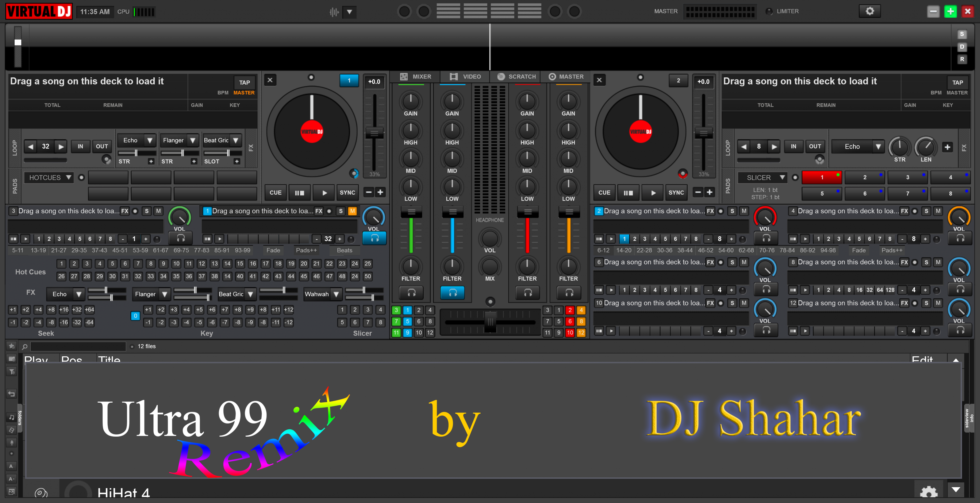Click the VirtualDJ logo
980x503 pixels.
coord(39,11)
